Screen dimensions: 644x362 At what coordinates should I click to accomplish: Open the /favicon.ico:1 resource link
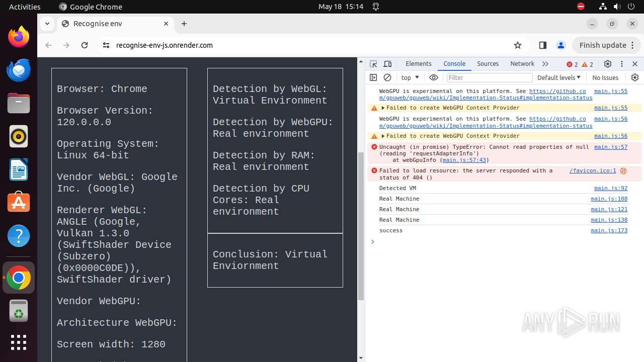(593, 170)
